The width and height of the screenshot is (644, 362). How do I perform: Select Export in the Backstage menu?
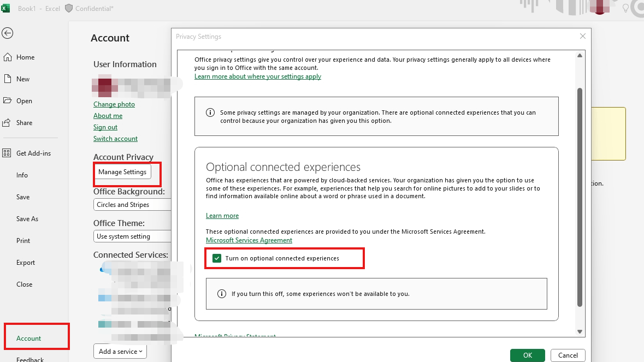(x=26, y=262)
